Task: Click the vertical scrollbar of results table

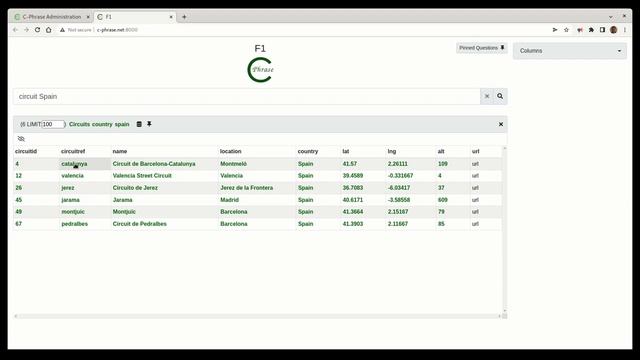Action: pos(504,229)
